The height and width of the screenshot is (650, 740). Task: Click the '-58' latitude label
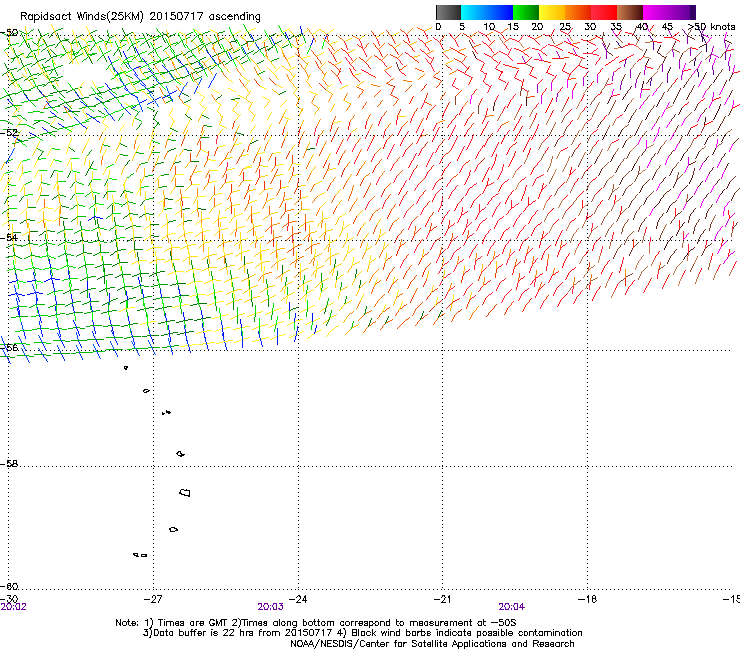[9, 464]
